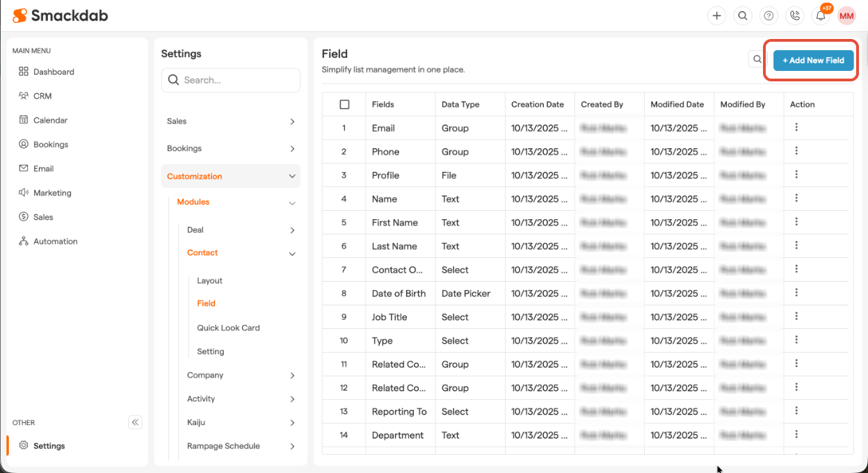The width and height of the screenshot is (868, 473).
Task: Tick the select-all checkbox in table header
Action: pos(344,104)
